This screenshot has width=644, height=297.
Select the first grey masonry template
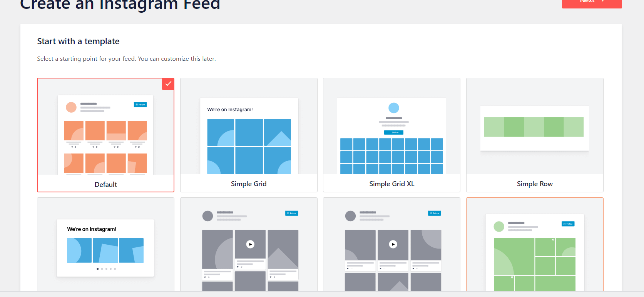(249, 246)
